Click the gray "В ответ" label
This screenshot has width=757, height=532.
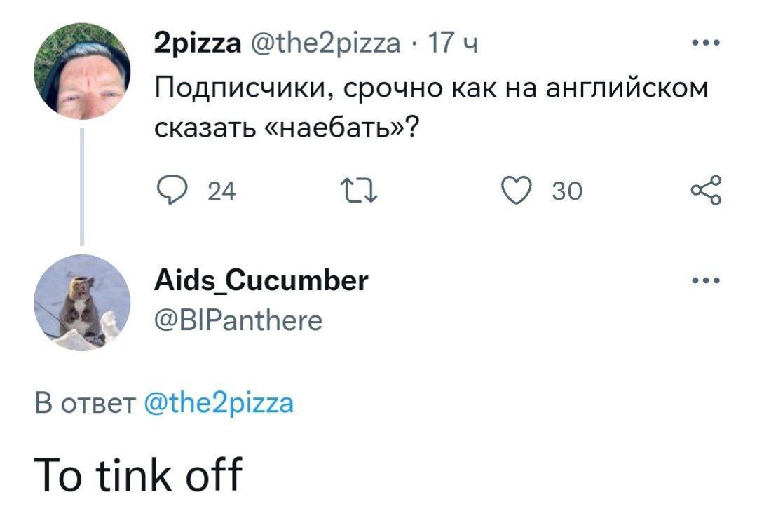pyautogui.click(x=84, y=404)
